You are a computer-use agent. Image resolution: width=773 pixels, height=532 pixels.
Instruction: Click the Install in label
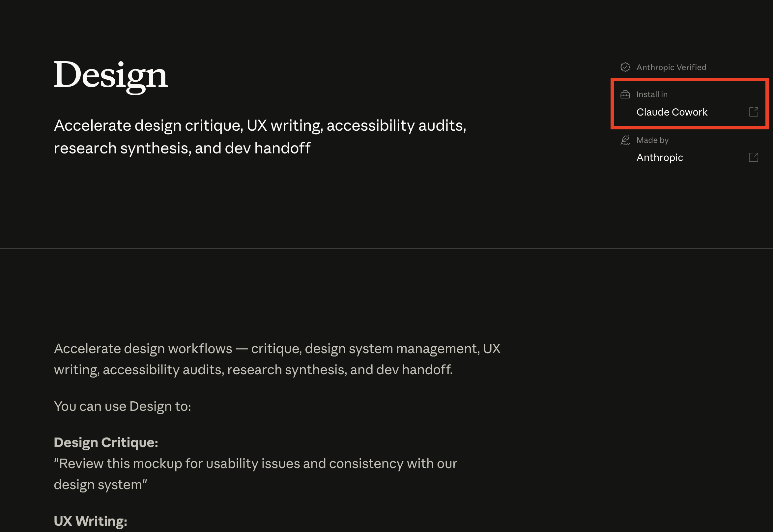pyautogui.click(x=651, y=95)
